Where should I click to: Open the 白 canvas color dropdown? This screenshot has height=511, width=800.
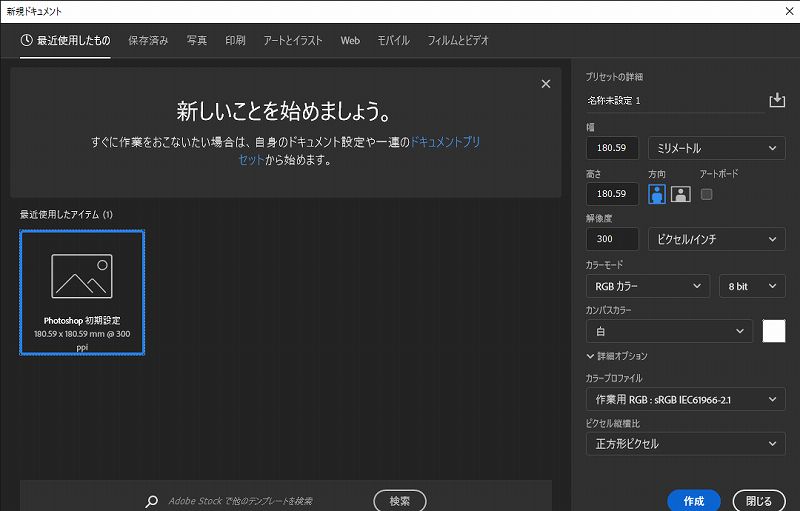669,331
